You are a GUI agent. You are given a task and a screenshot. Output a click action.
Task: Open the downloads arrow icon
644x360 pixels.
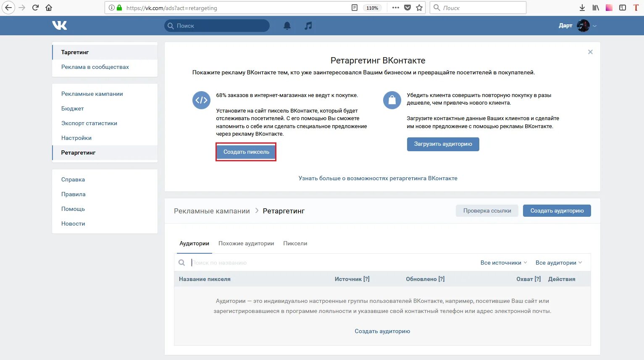(582, 8)
